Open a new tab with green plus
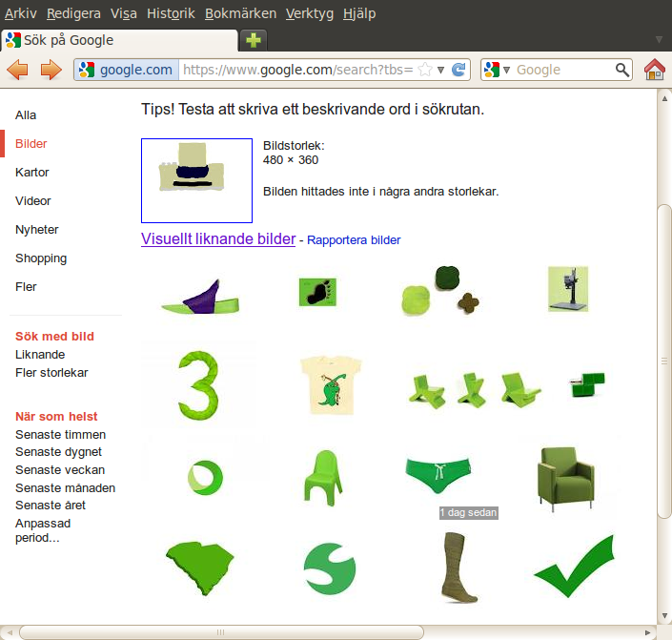 point(254,40)
